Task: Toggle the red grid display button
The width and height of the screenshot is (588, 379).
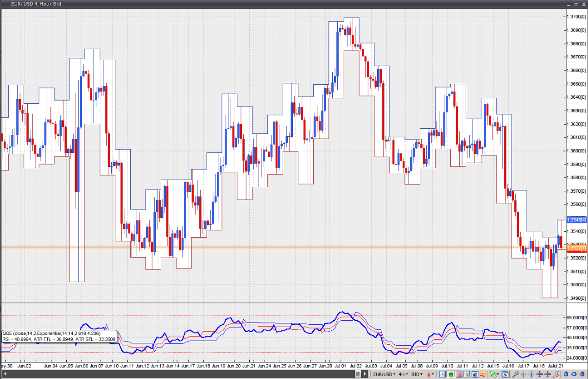Action: [x=458, y=374]
